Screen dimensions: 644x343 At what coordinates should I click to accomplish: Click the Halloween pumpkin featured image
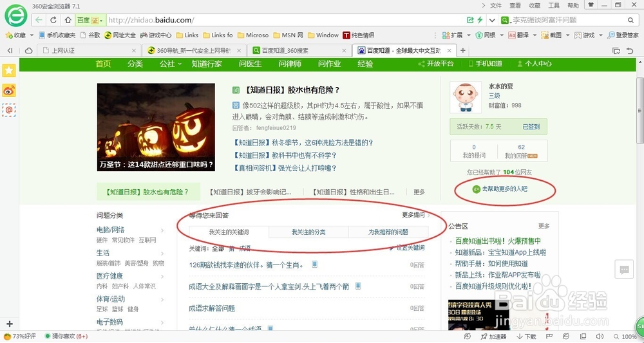(x=156, y=127)
